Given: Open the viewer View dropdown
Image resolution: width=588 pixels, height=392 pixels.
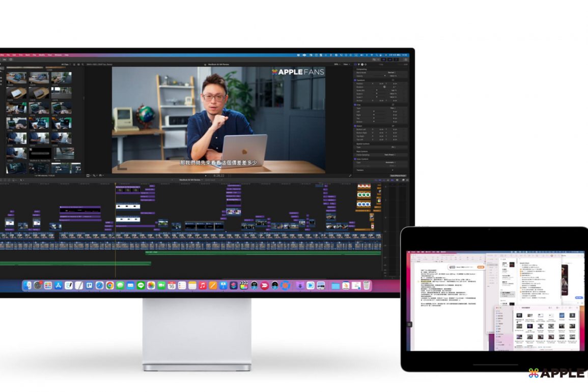Looking at the screenshot, I should pos(347,64).
